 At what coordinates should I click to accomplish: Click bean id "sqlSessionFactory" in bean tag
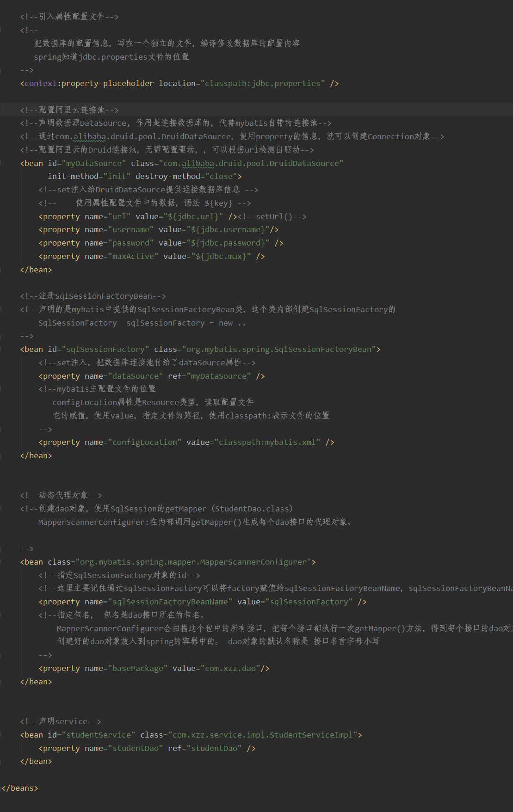tap(105, 349)
